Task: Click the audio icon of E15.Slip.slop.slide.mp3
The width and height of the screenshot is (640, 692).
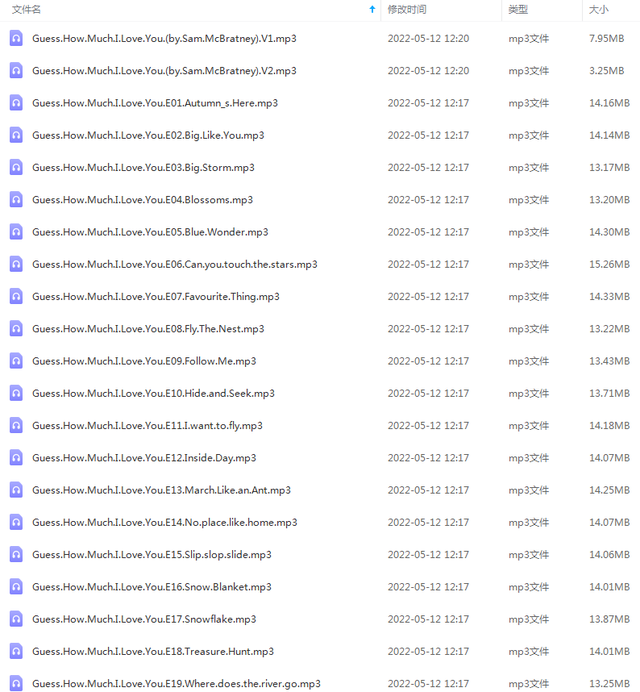Action: [x=16, y=554]
